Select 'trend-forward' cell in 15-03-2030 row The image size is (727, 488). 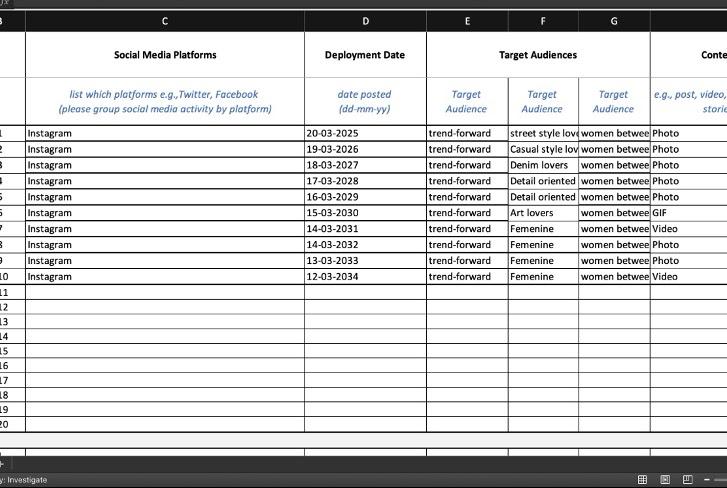tap(467, 213)
